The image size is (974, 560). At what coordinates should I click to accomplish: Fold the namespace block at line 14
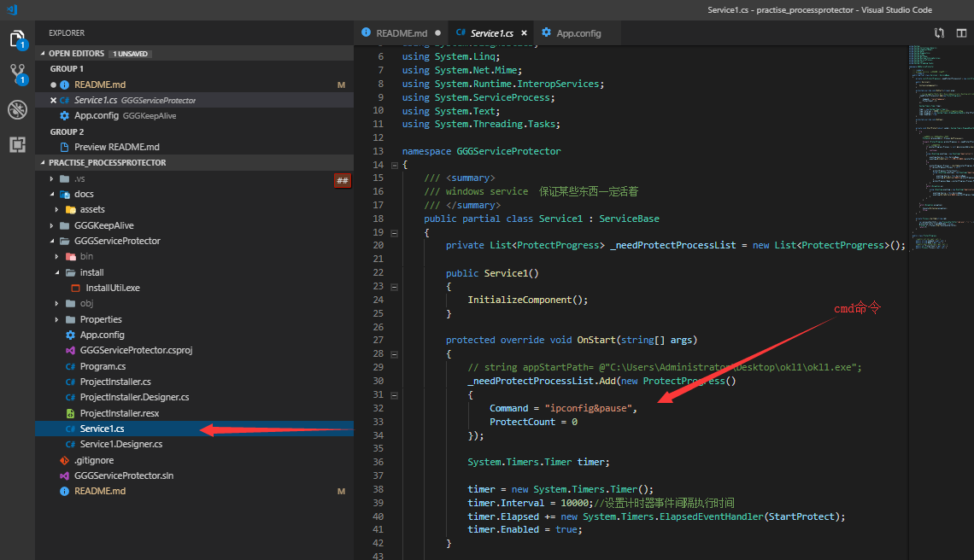tap(394, 165)
